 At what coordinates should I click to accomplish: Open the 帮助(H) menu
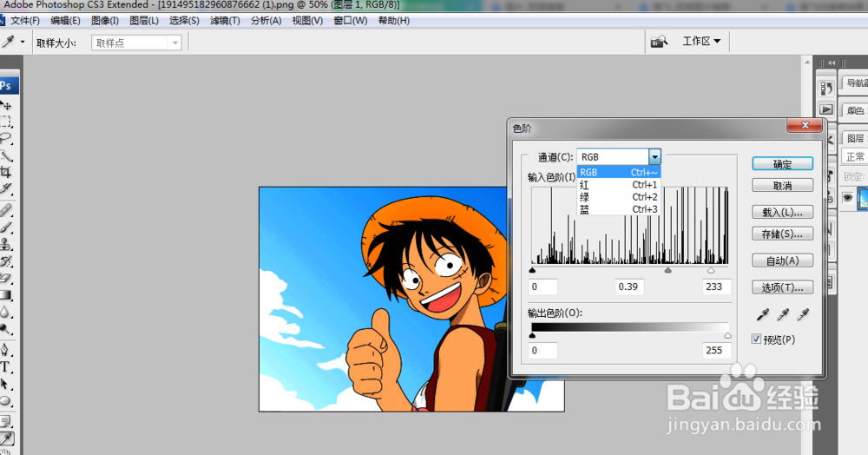393,21
